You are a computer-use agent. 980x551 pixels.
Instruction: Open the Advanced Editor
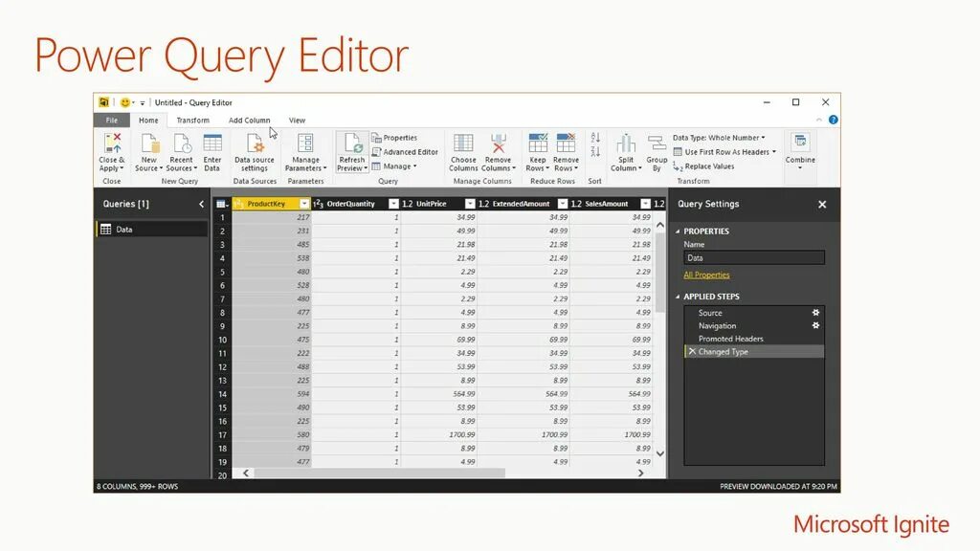[405, 152]
